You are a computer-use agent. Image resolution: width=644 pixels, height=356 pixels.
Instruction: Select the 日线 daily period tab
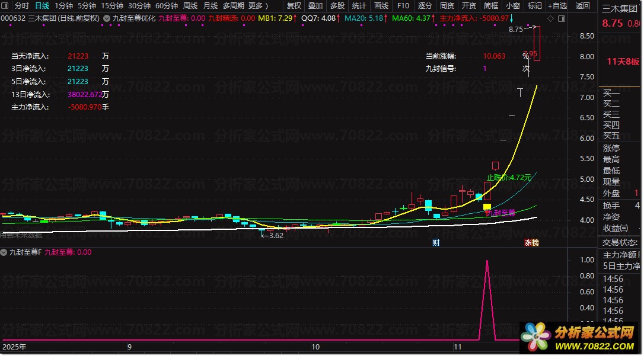coord(42,6)
